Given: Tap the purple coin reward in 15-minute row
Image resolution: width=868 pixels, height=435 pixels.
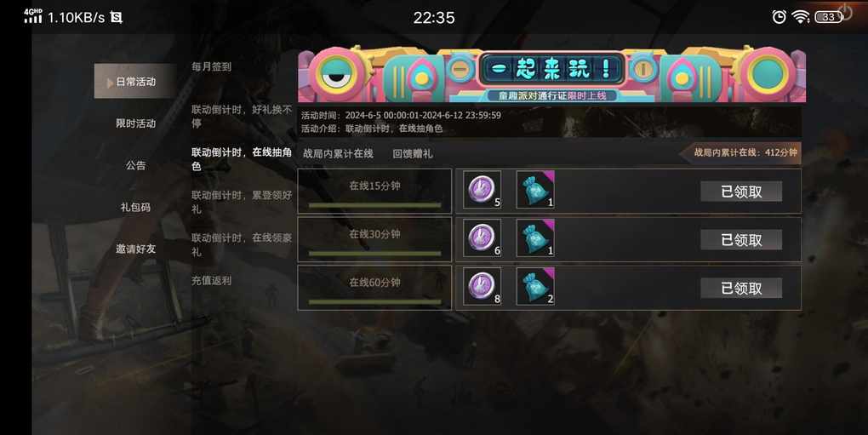Looking at the screenshot, I should [482, 190].
